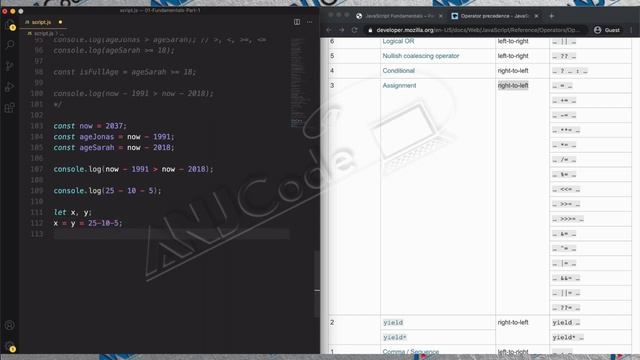This screenshot has height=360, width=640.
Task: Open the Logical OR link
Action: pos(398,41)
